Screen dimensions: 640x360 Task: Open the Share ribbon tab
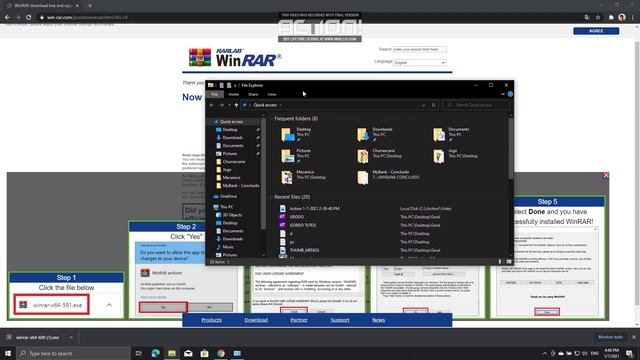(253, 94)
